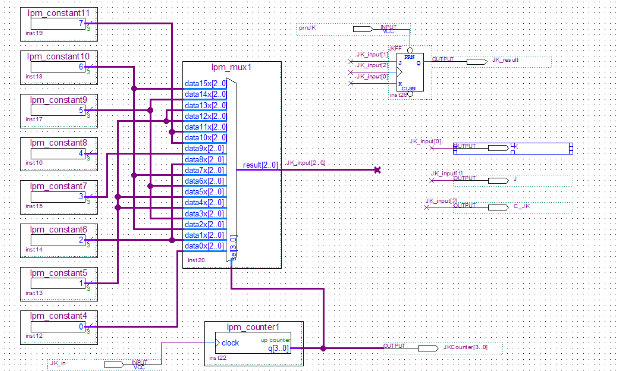This screenshot has height=371, width=618.
Task: Click the data15x[2..0] port of mux
Action: (205, 84)
